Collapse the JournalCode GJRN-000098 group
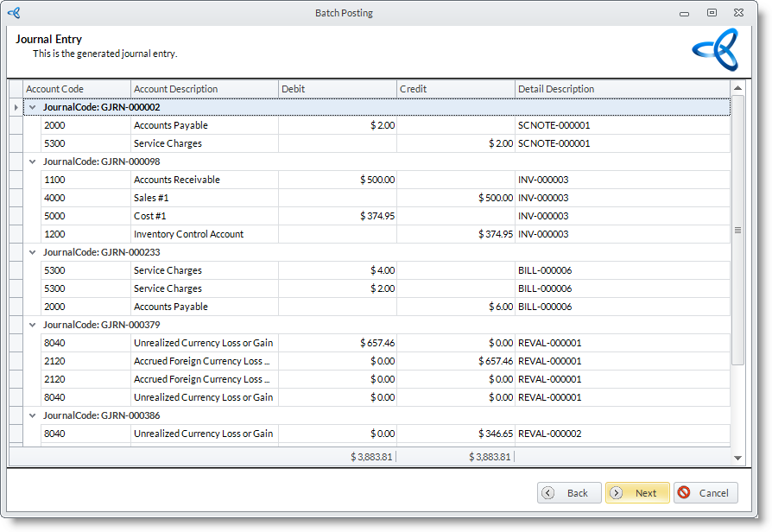 tap(33, 161)
